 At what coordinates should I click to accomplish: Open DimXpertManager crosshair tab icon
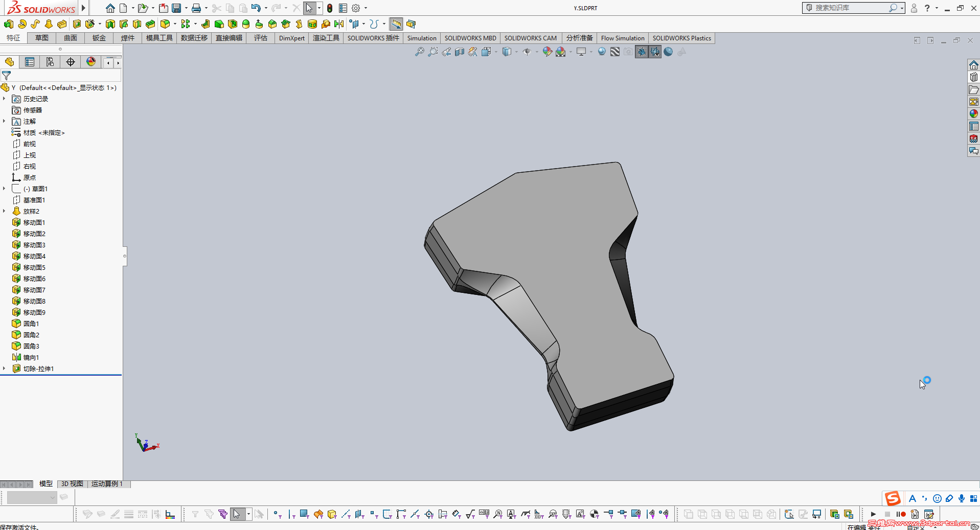click(71, 62)
